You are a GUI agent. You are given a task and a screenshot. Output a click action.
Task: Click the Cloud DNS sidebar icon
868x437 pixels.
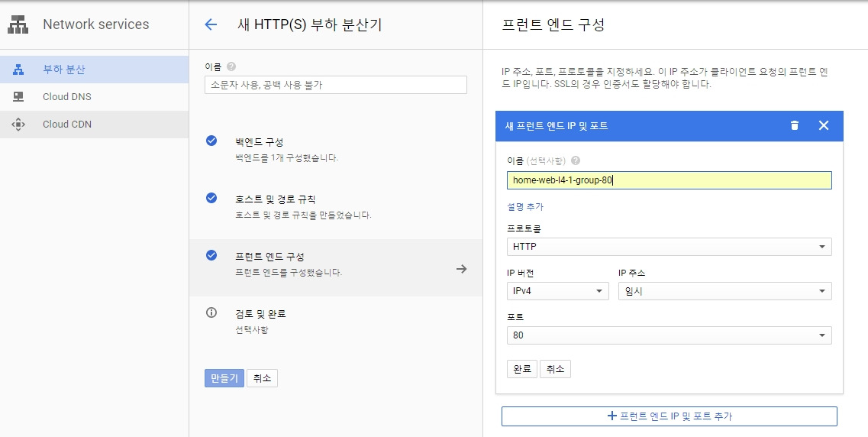[x=18, y=97]
